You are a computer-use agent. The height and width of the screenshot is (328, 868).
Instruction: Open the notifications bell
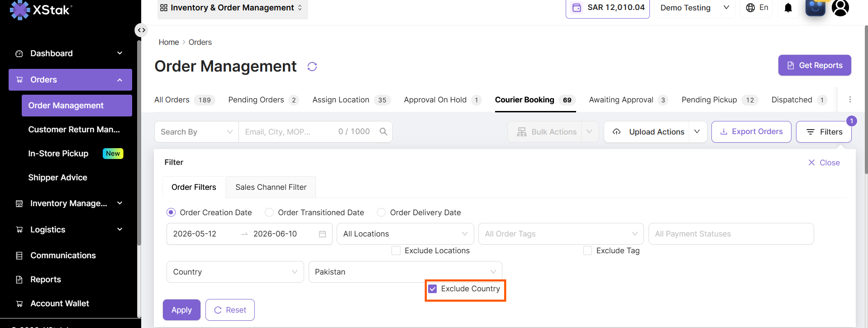pos(788,8)
